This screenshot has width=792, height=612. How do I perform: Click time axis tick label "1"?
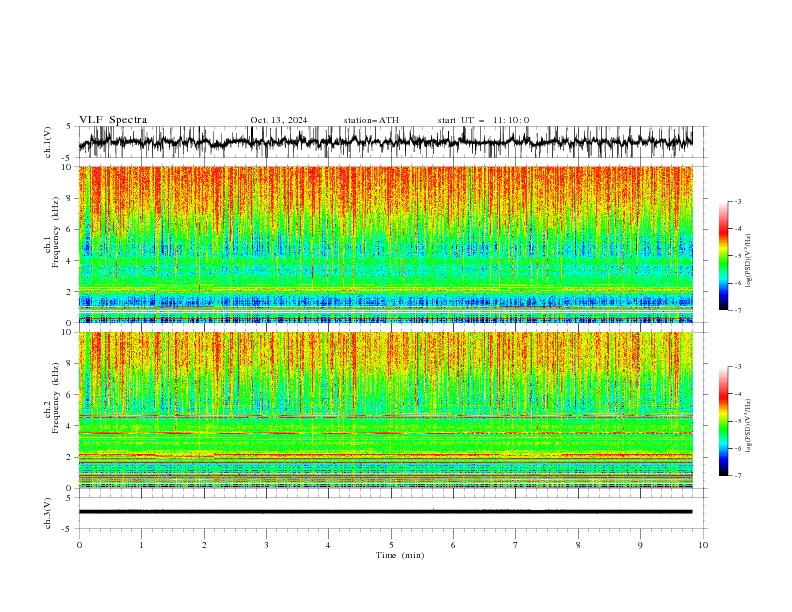click(141, 545)
